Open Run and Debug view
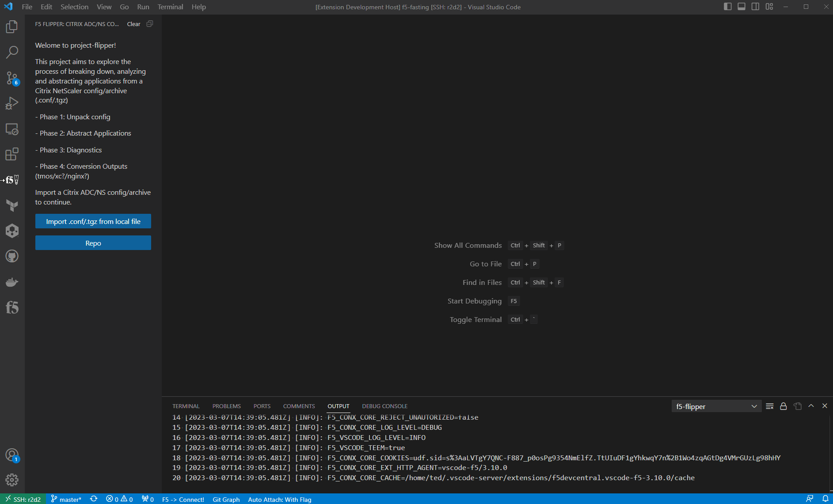 (x=12, y=103)
